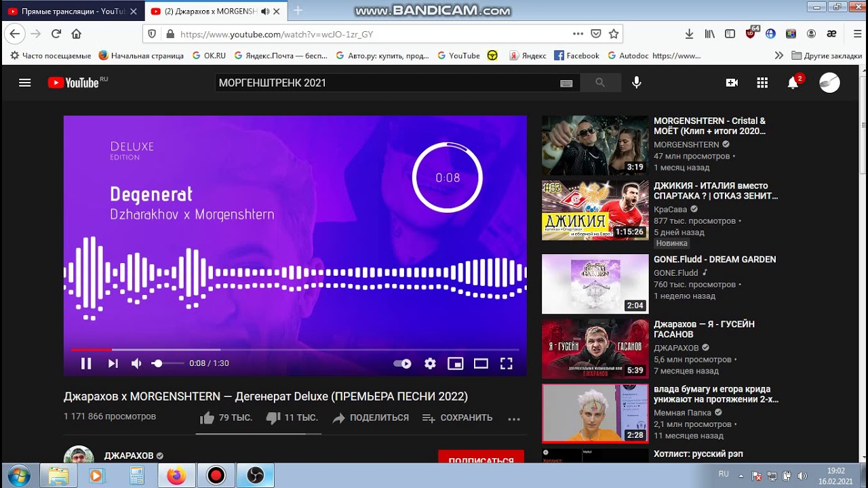Toggle the autoplay switch in the player
This screenshot has height=488, width=868.
click(402, 363)
